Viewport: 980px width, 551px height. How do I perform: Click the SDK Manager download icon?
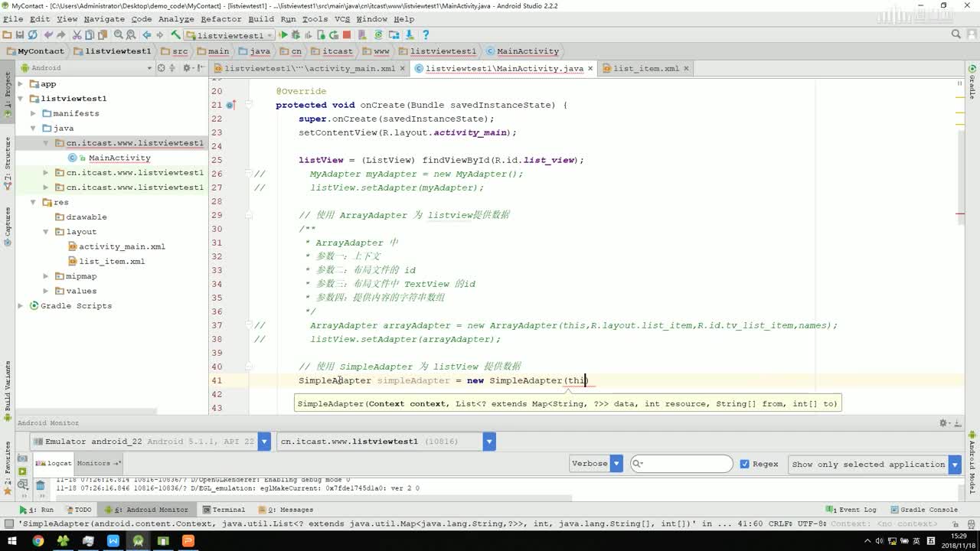coord(410,34)
